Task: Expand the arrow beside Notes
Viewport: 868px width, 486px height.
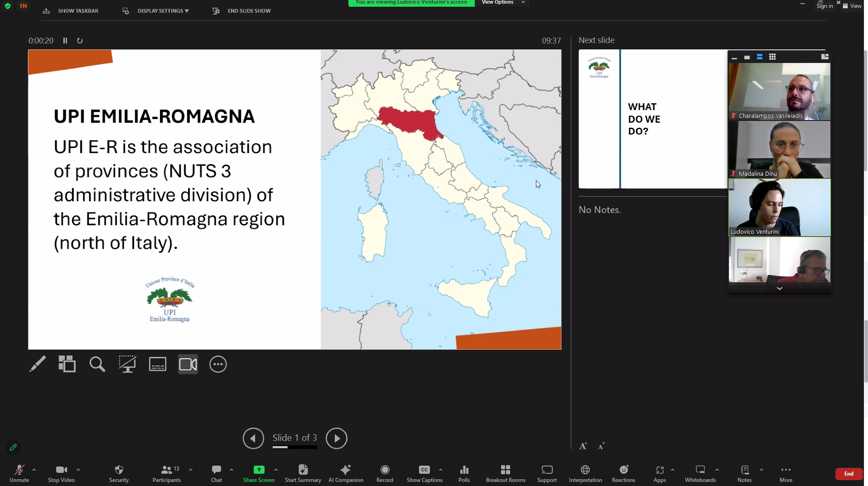Action: click(762, 470)
